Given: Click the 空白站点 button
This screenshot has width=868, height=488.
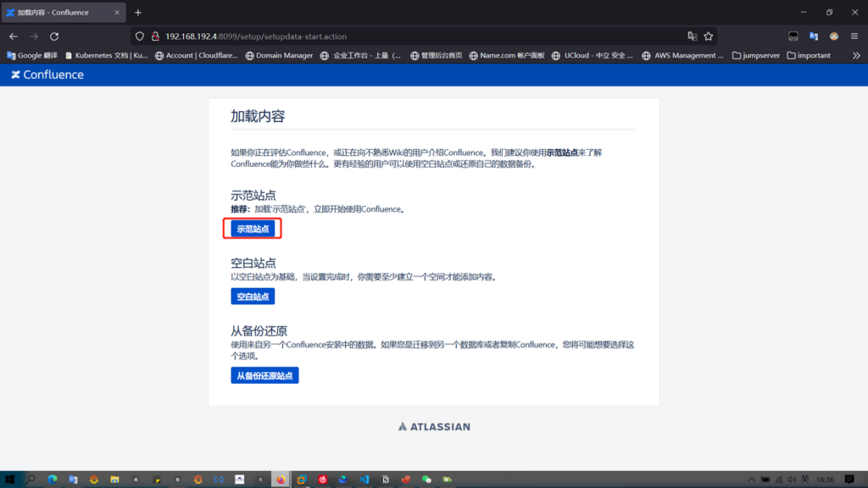Looking at the screenshot, I should pyautogui.click(x=253, y=297).
